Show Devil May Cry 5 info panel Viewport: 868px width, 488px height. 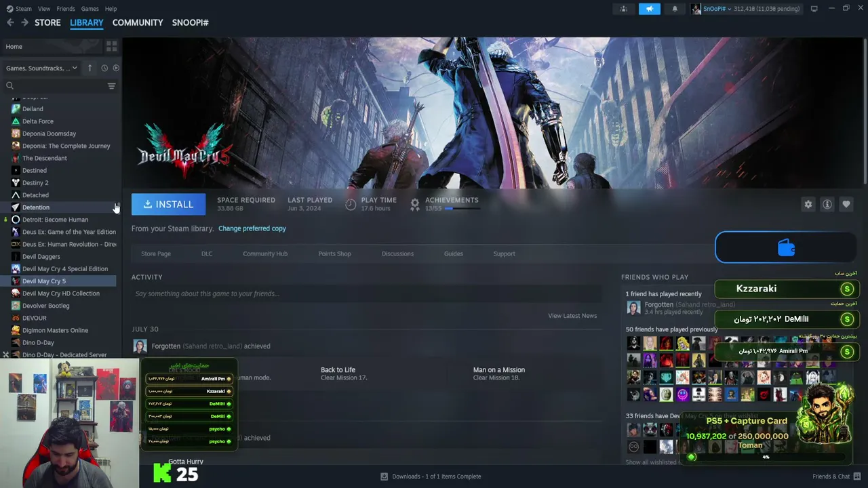coord(827,204)
